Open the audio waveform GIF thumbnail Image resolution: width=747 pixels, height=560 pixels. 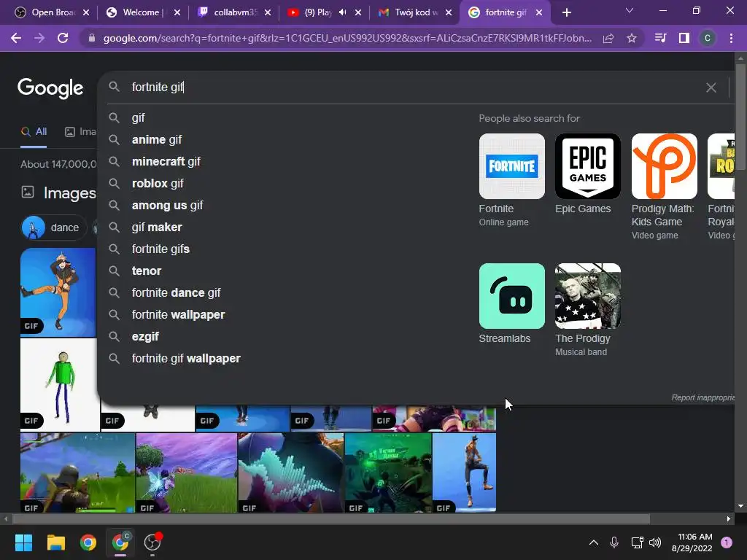290,472
